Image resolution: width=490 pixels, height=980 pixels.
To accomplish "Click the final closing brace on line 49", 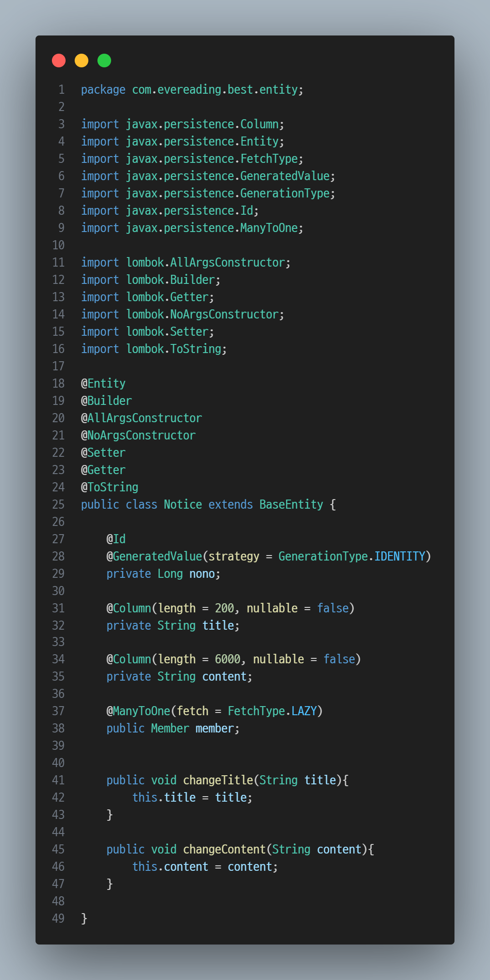I will 84,919.
